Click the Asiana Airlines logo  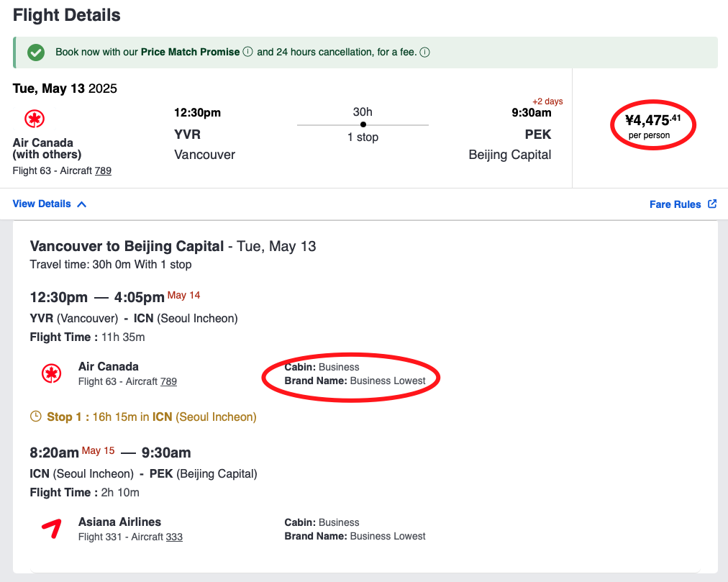click(51, 529)
